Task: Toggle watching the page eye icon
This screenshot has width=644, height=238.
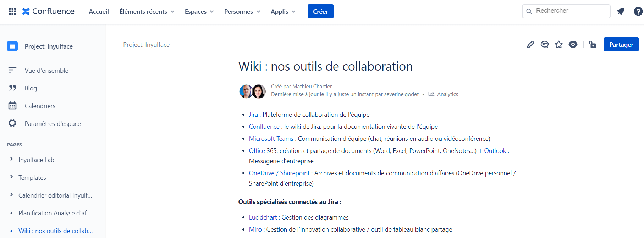Action: (x=573, y=44)
